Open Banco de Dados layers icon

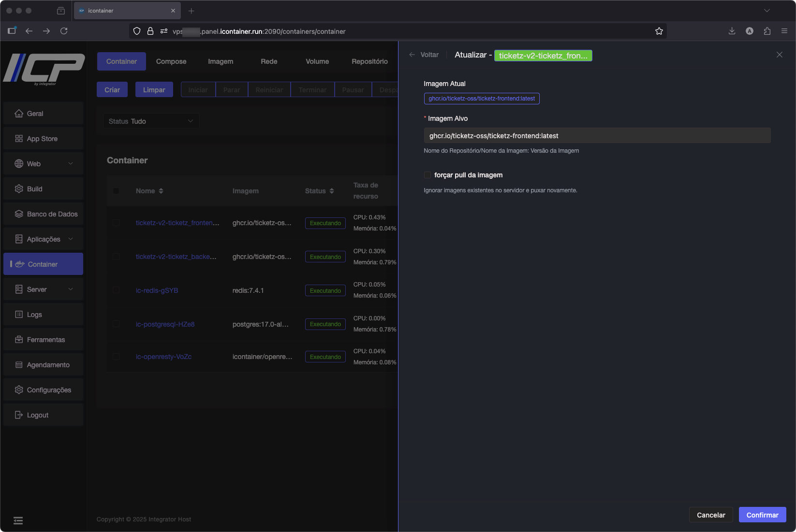(x=19, y=214)
